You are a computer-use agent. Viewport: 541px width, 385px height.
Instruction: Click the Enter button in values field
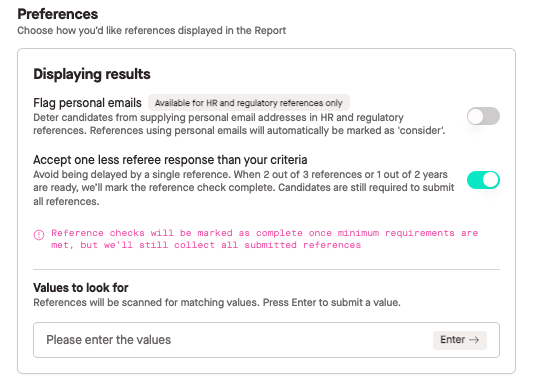tap(460, 340)
